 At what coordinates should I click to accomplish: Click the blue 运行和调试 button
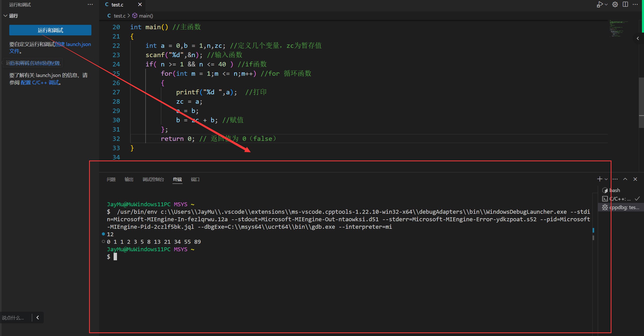click(50, 30)
